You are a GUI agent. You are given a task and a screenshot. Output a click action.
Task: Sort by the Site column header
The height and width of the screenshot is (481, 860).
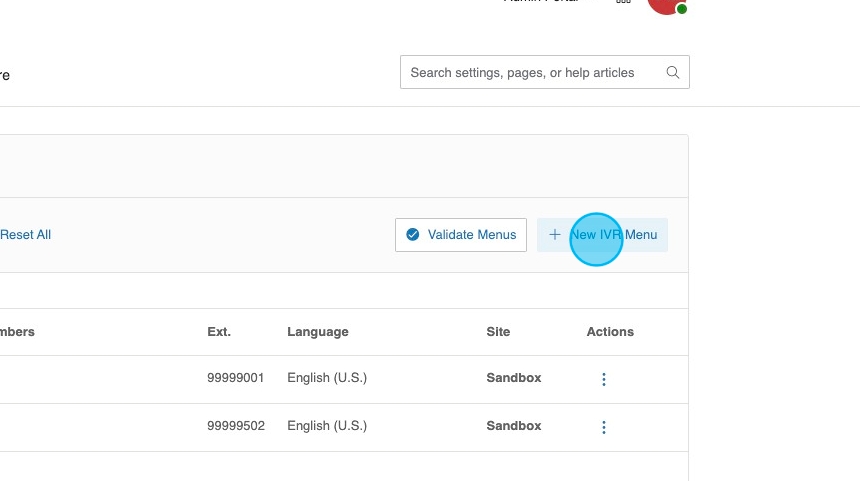point(498,332)
